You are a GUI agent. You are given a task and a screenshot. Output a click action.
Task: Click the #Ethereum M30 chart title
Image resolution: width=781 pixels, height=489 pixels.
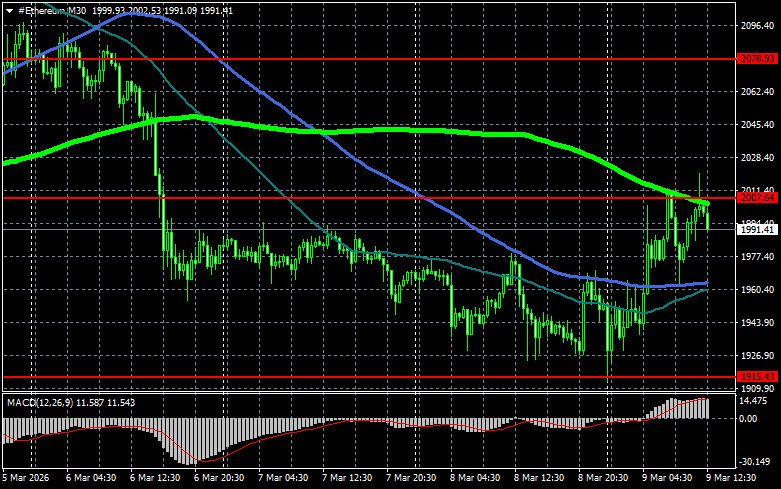pyautogui.click(x=52, y=11)
